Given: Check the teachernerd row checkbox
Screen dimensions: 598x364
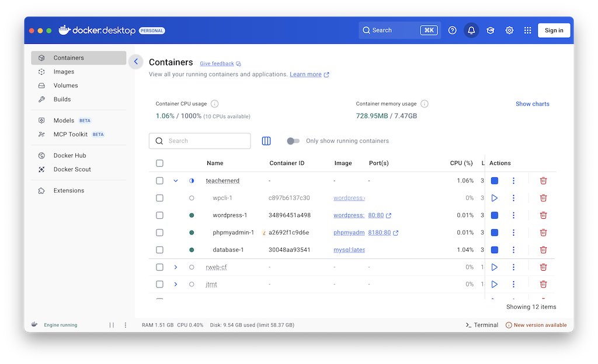Looking at the screenshot, I should pos(159,181).
